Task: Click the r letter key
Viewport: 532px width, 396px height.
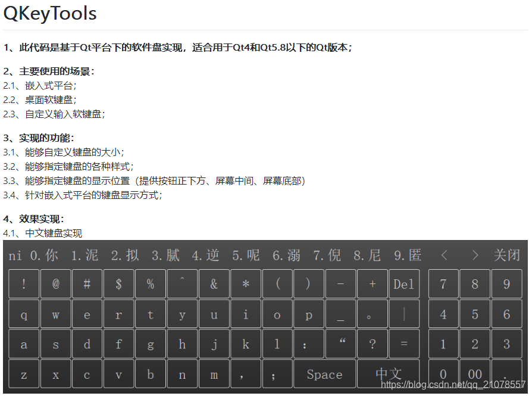Action: (x=119, y=314)
